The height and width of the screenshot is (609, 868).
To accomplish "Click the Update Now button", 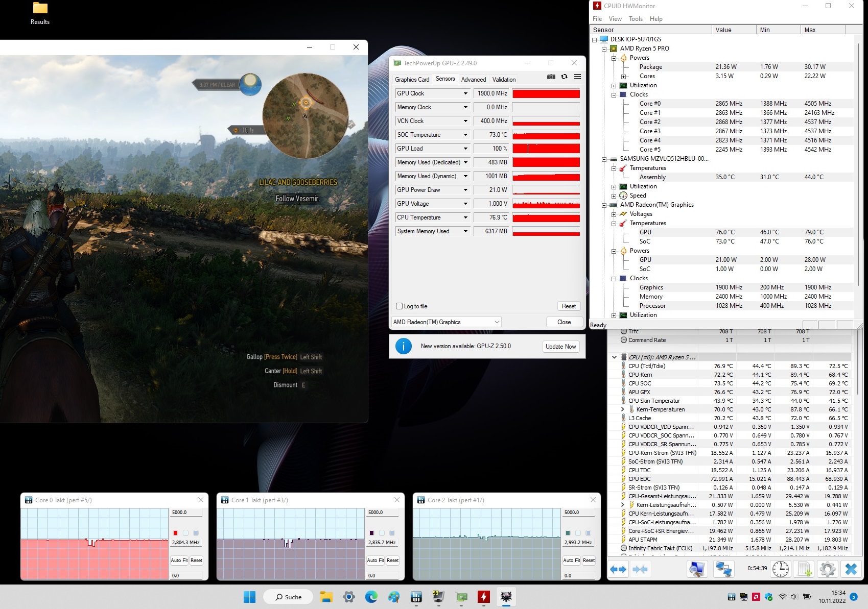I will pyautogui.click(x=560, y=347).
